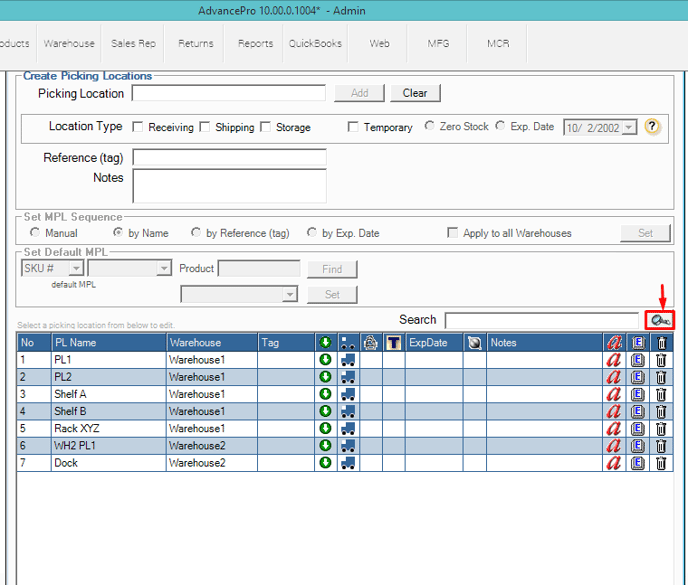Open the Warehouse menu tab
Viewport: 688px width, 585px height.
point(69,44)
